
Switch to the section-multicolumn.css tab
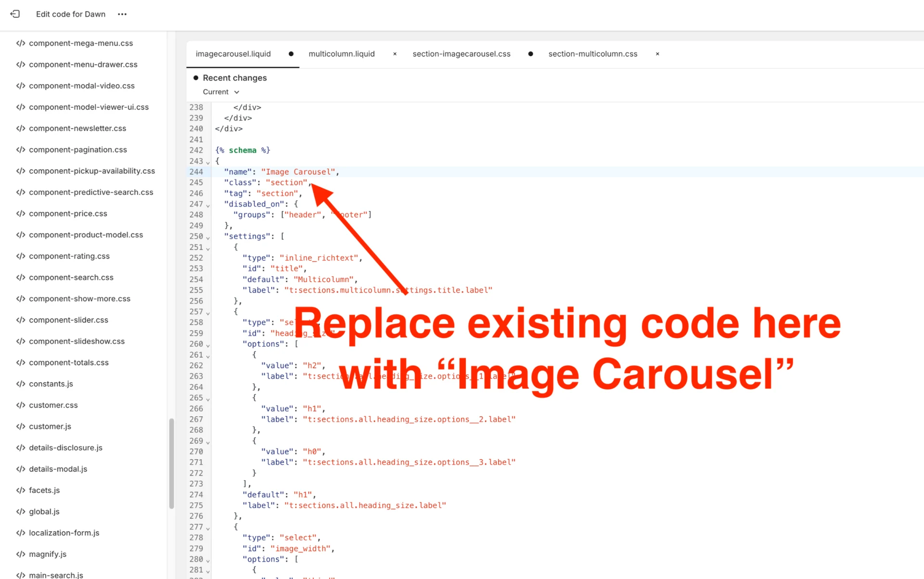pos(592,53)
